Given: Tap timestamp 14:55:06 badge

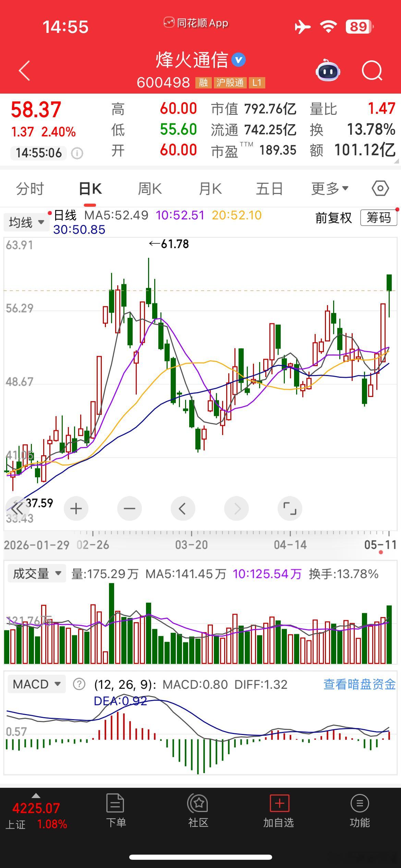Looking at the screenshot, I should pos(38,153).
